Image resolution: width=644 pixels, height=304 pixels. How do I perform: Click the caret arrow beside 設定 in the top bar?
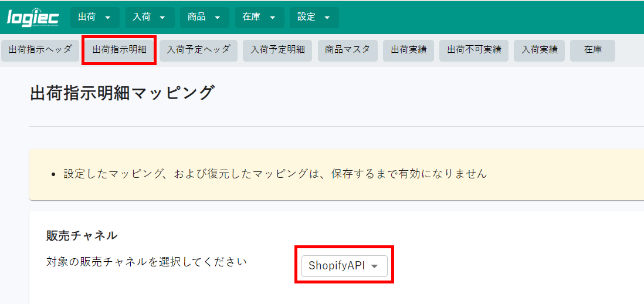point(327,18)
